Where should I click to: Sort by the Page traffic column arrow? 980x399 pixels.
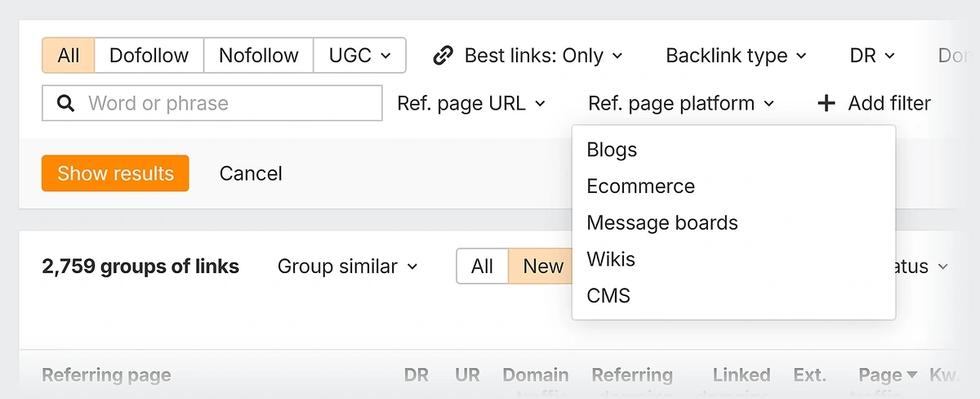point(912,375)
